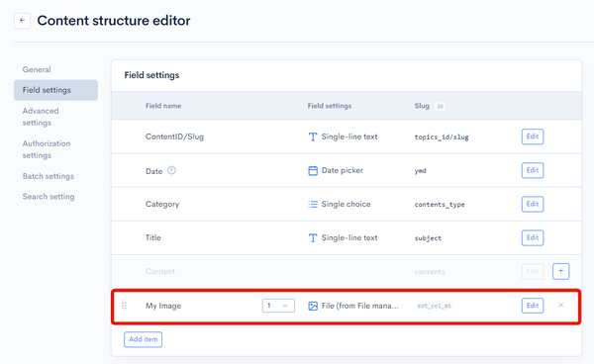The height and width of the screenshot is (364, 594).
Task: Edit the Date field
Action: coord(533,170)
